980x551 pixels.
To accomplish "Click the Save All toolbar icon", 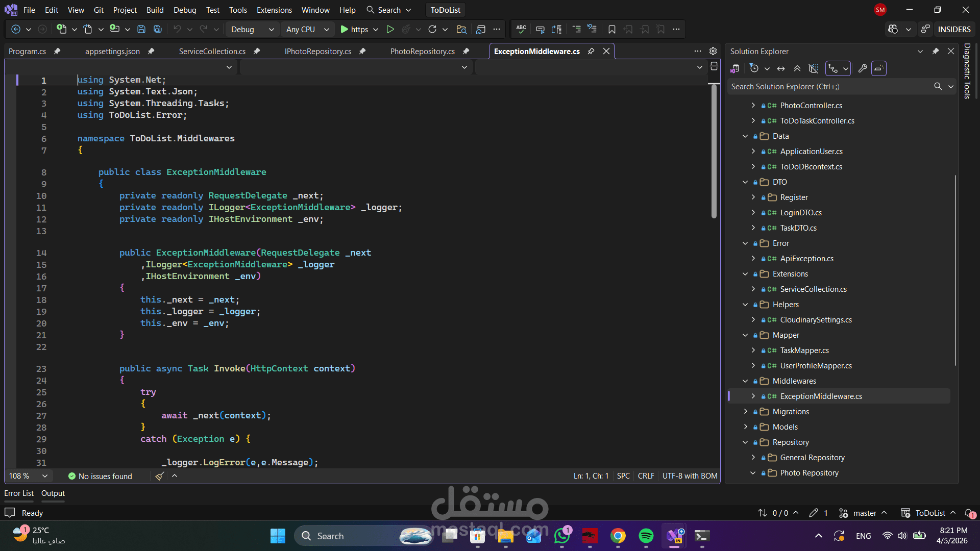I will click(158, 30).
